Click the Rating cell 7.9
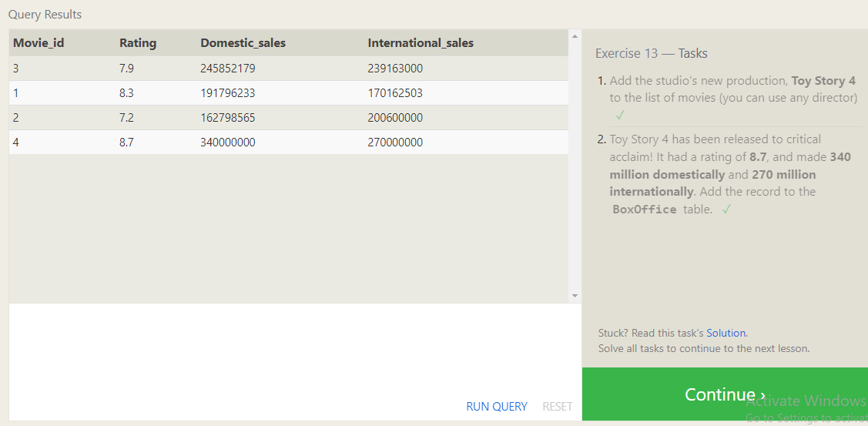Screen dimensions: 868x426 pyautogui.click(x=127, y=69)
